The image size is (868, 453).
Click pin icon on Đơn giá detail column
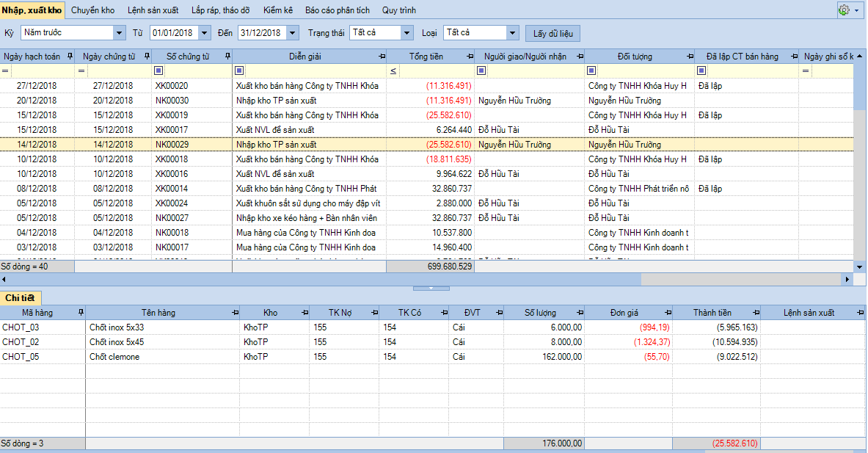click(x=666, y=312)
